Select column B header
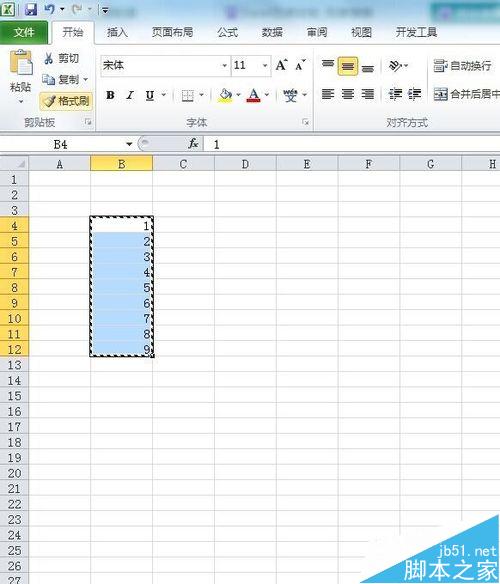Viewport: 500px width, 584px height. click(x=121, y=164)
